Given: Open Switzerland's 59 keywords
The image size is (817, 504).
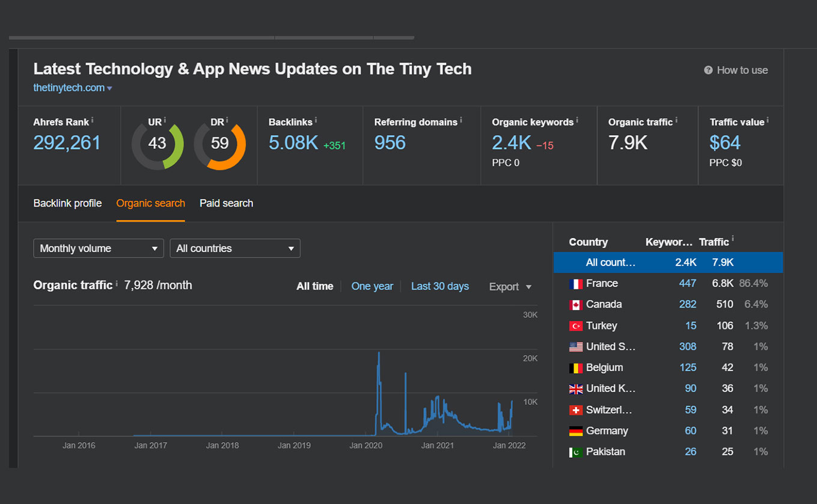Looking at the screenshot, I should pos(691,410).
